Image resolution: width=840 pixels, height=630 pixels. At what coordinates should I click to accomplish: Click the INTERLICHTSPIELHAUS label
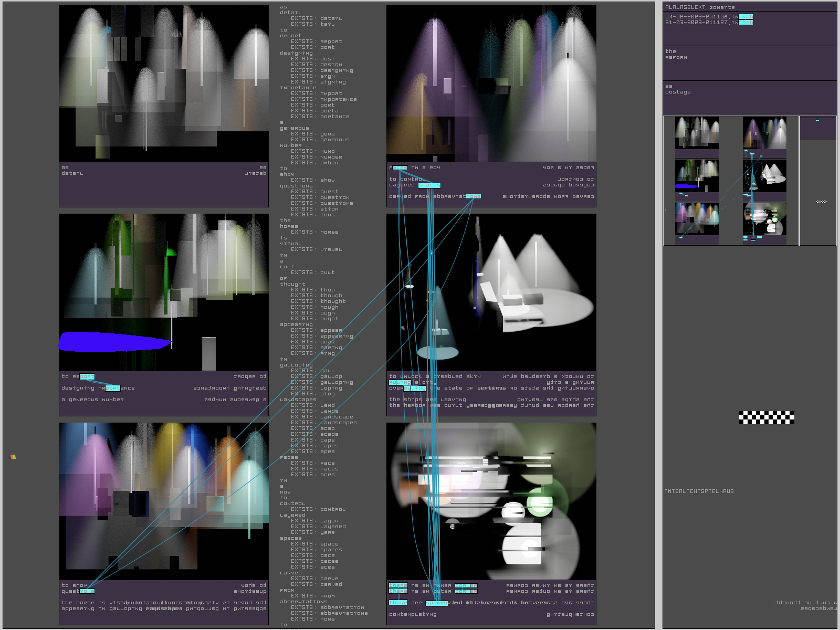click(x=699, y=491)
